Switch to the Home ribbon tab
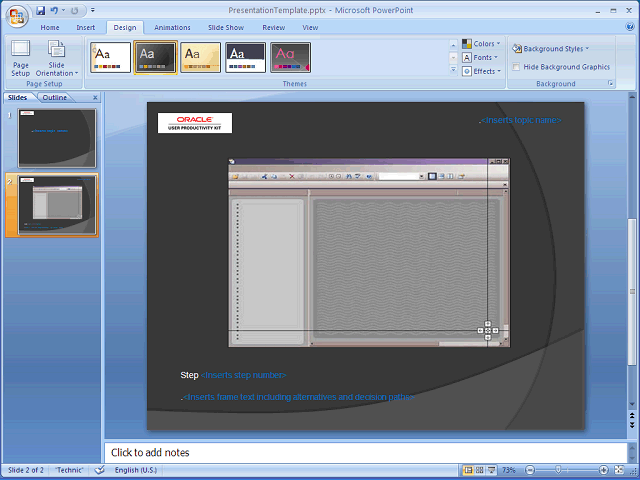The height and width of the screenshot is (480, 640). (50, 27)
